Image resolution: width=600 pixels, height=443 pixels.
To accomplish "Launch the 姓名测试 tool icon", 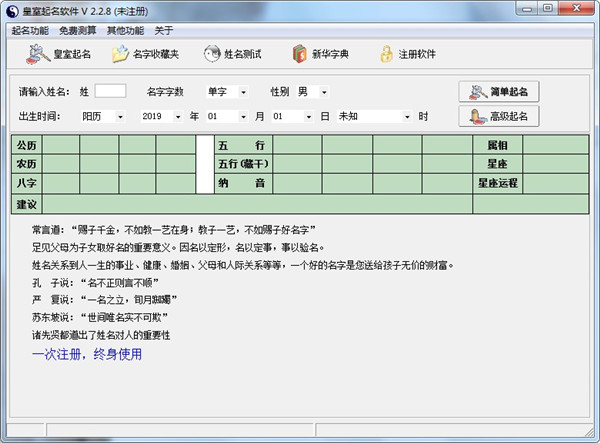I will click(212, 54).
